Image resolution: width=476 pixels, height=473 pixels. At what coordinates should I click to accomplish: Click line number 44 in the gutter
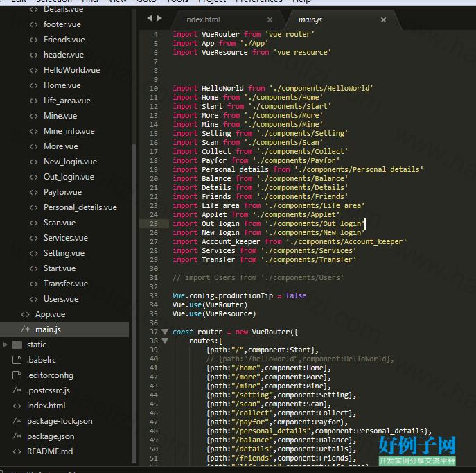154,395
